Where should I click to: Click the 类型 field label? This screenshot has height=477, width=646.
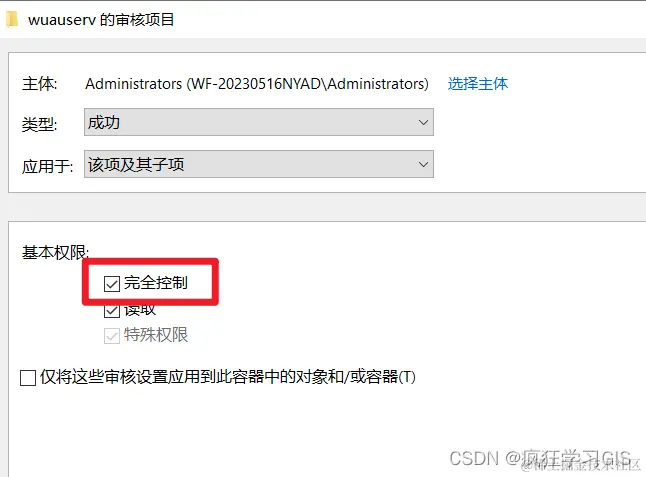40,124
